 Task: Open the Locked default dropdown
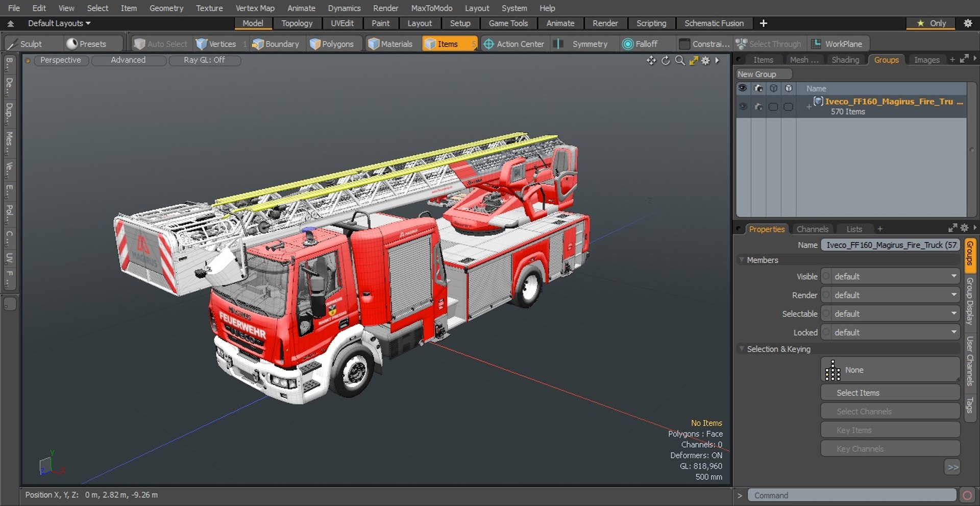click(891, 332)
